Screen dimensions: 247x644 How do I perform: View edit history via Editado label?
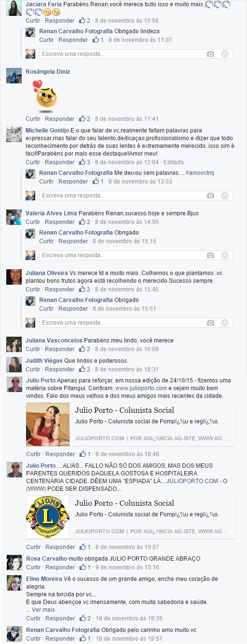click(x=173, y=162)
